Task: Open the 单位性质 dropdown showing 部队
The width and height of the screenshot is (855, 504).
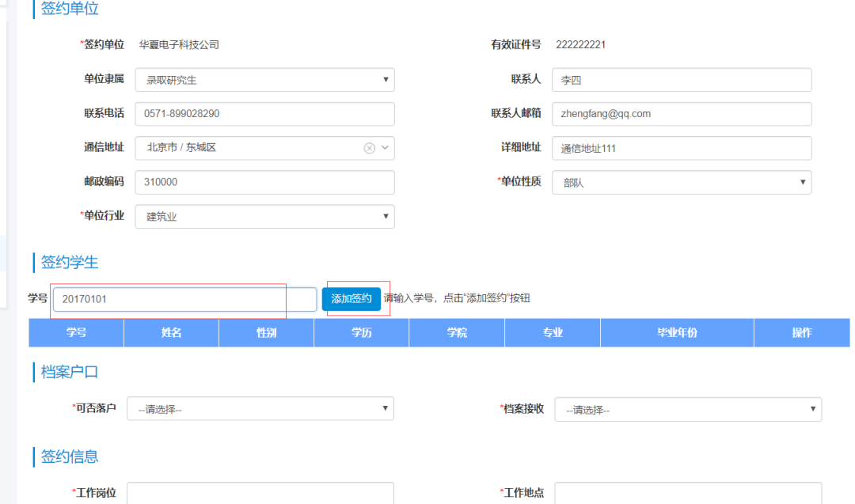Action: 681,183
